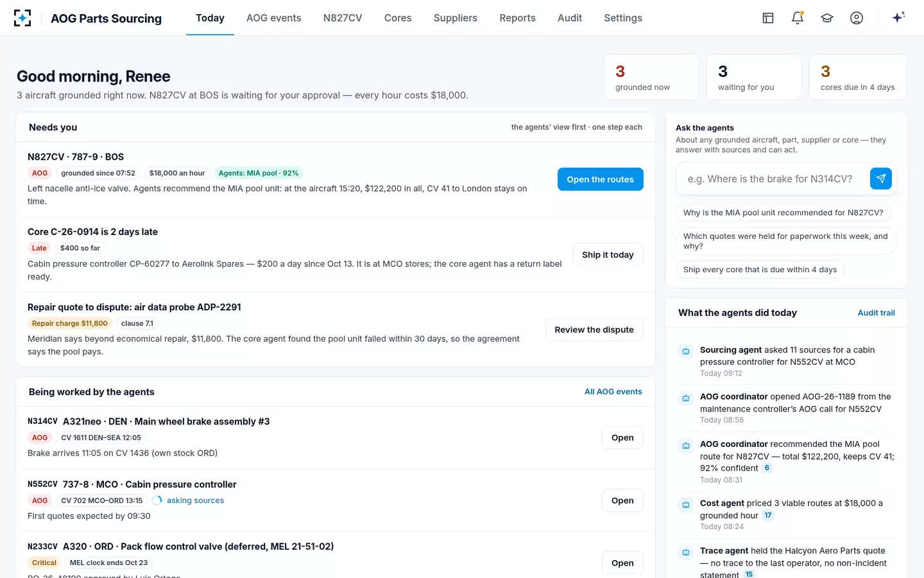The width and height of the screenshot is (924, 578).
Task: Click Ship it today for core C-26-0914
Action: (x=608, y=255)
